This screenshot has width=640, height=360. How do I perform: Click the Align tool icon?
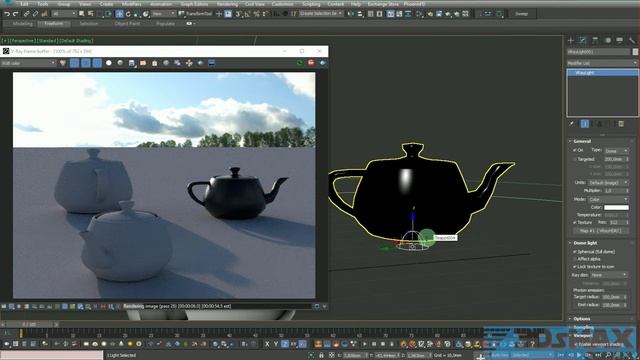360,14
